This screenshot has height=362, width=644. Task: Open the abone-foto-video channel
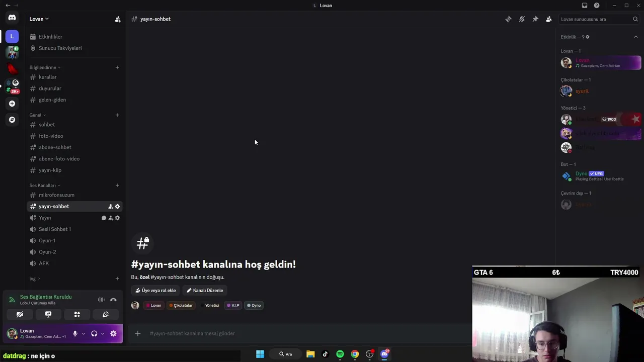(74, 159)
